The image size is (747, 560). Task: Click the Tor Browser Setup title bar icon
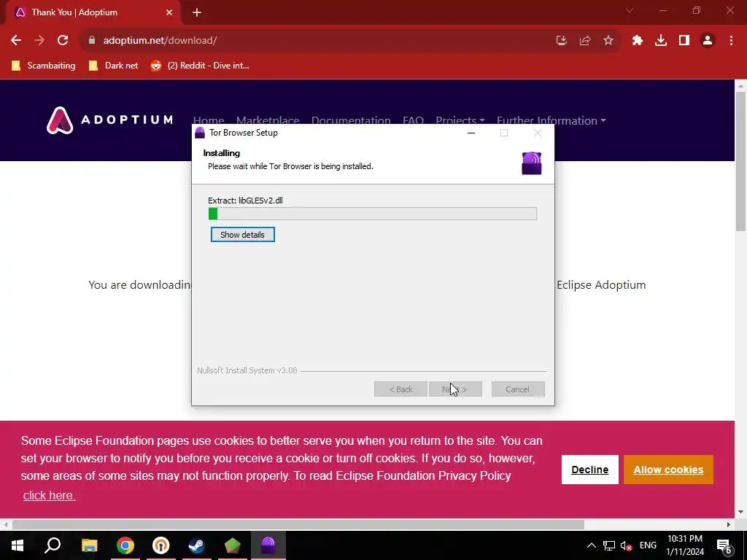click(200, 133)
